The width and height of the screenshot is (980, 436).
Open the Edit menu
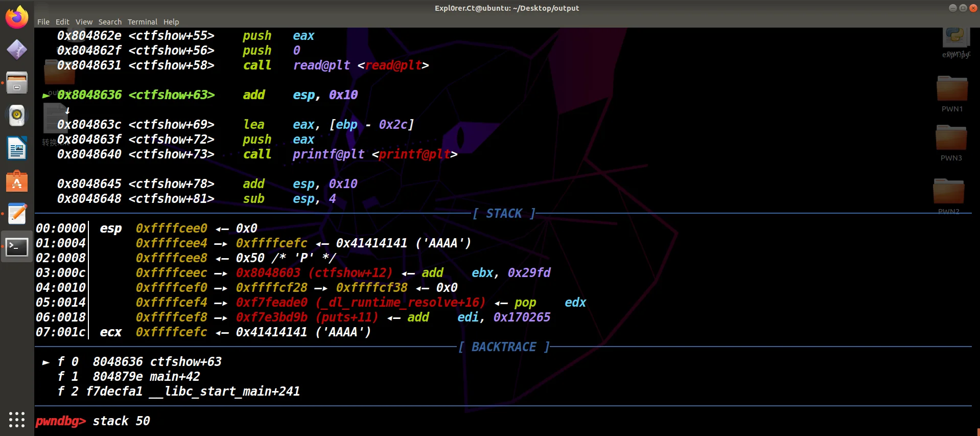pos(62,22)
